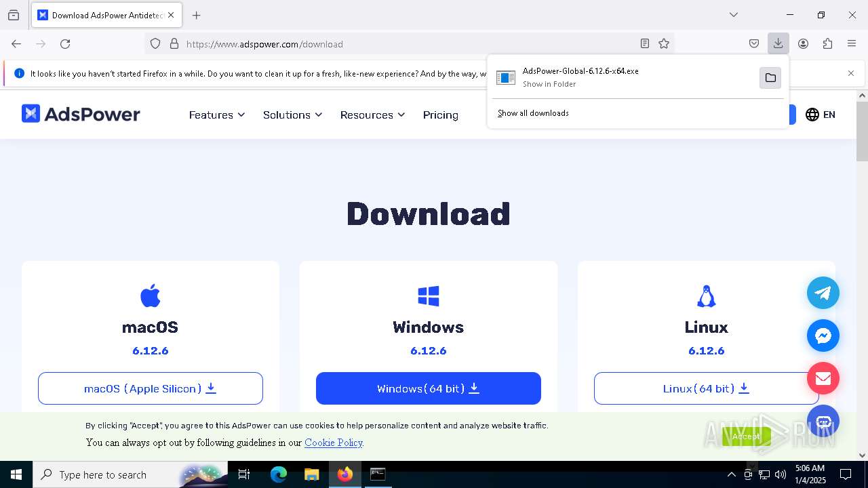Viewport: 868px width, 488px height.
Task: Open the Windows notification center
Action: tap(846, 474)
